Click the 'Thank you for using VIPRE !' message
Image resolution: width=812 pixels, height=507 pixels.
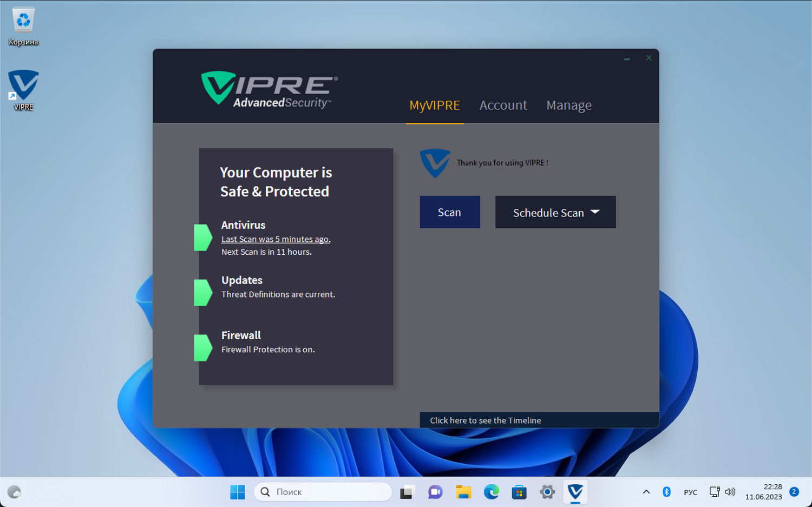coord(502,163)
